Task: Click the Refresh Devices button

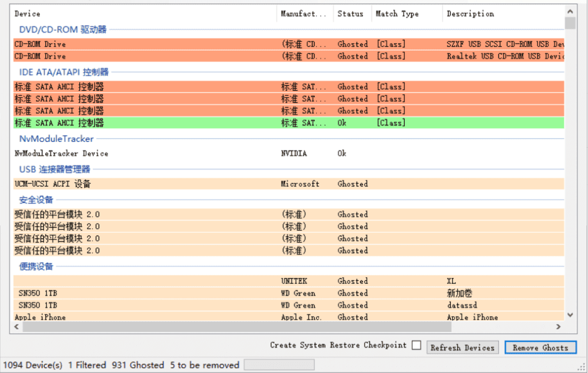Action: (x=462, y=348)
